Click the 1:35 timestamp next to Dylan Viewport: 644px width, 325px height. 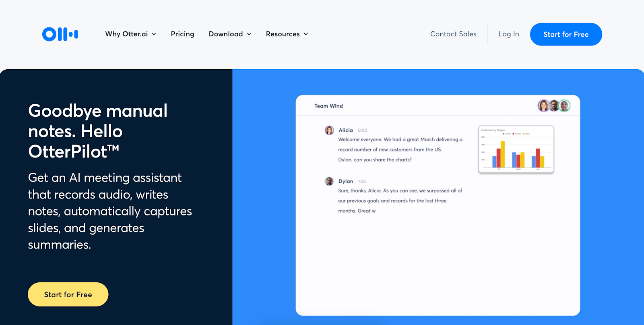[362, 182]
